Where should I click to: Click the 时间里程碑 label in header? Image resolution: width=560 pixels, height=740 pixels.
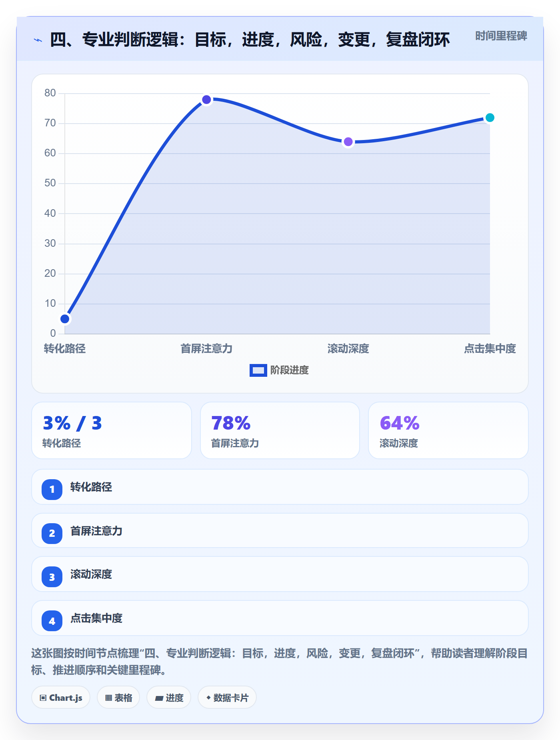coord(501,36)
